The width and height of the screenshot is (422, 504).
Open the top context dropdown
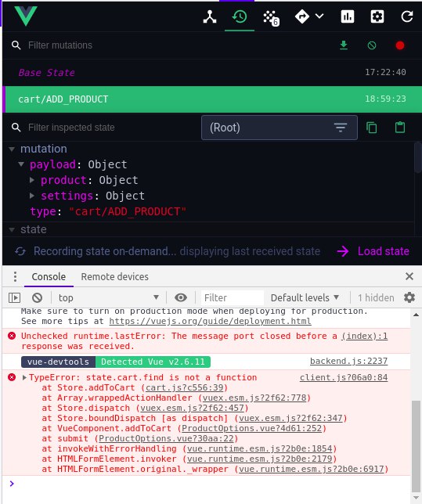pyautogui.click(x=108, y=297)
